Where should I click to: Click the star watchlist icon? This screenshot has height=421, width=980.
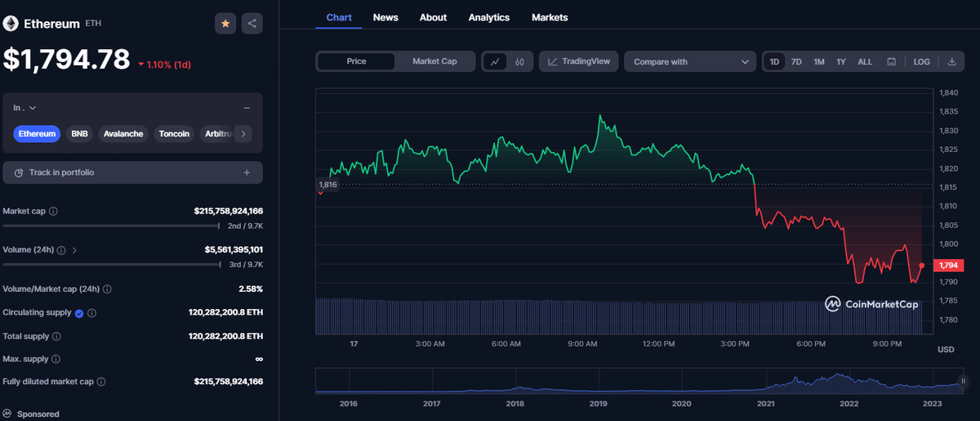point(225,24)
